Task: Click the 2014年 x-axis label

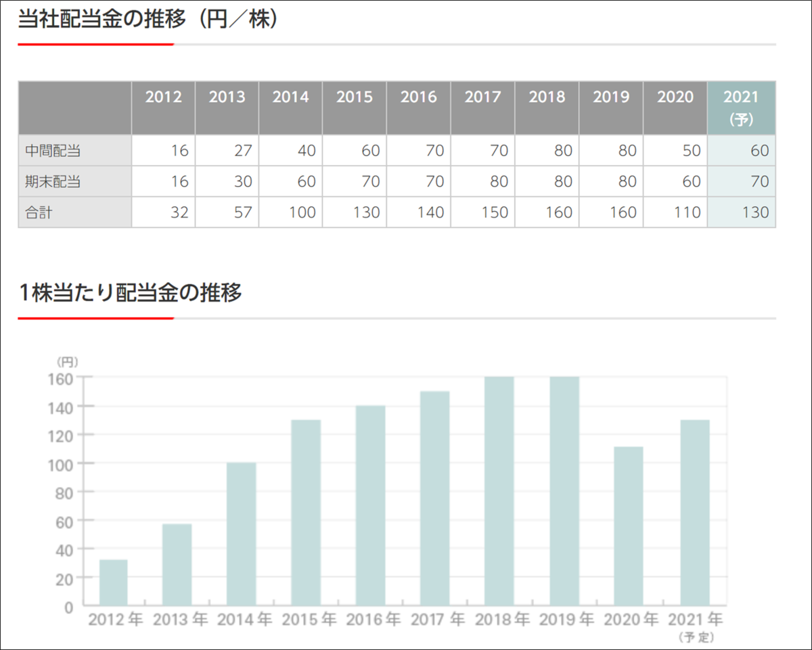Action: 244,620
